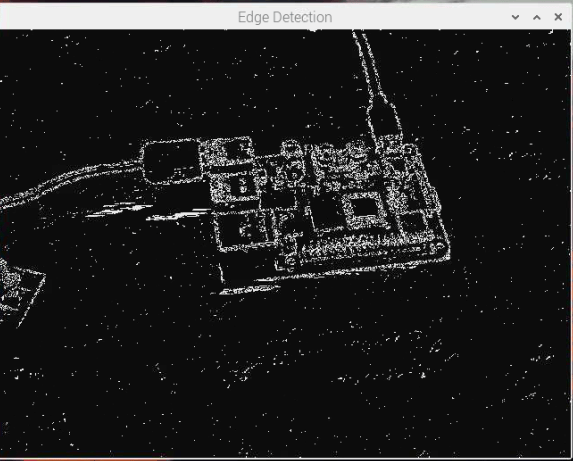Click the longest bright horizontal streak left of board
Viewport: 573px width, 461px height.
pos(178,216)
